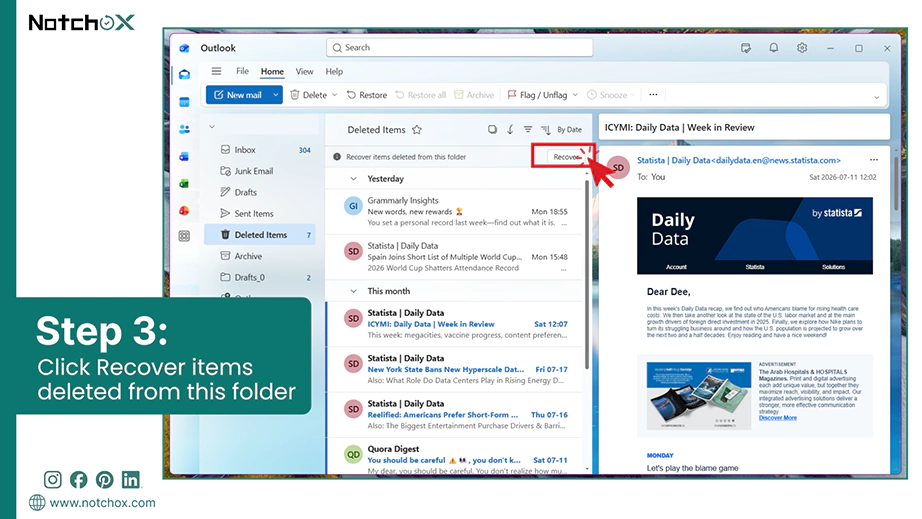Open the Help ribbon tab
The image size is (922, 519).
(x=334, y=71)
